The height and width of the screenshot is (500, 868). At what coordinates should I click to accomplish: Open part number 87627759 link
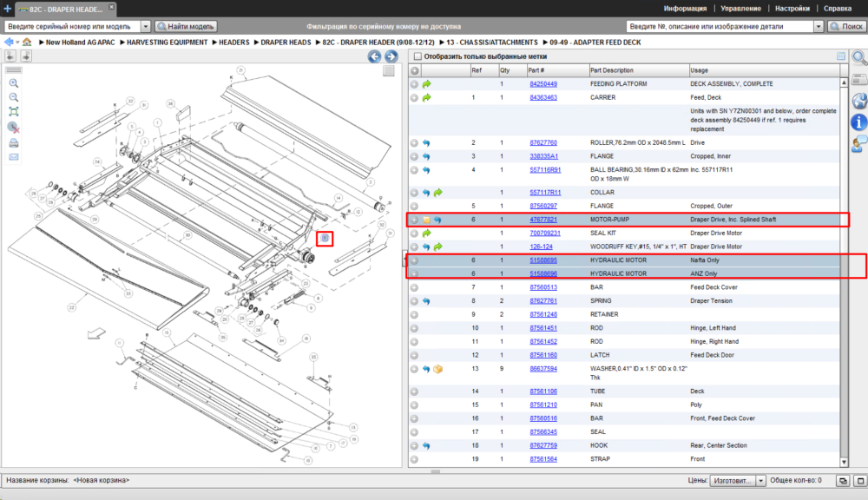tap(543, 445)
